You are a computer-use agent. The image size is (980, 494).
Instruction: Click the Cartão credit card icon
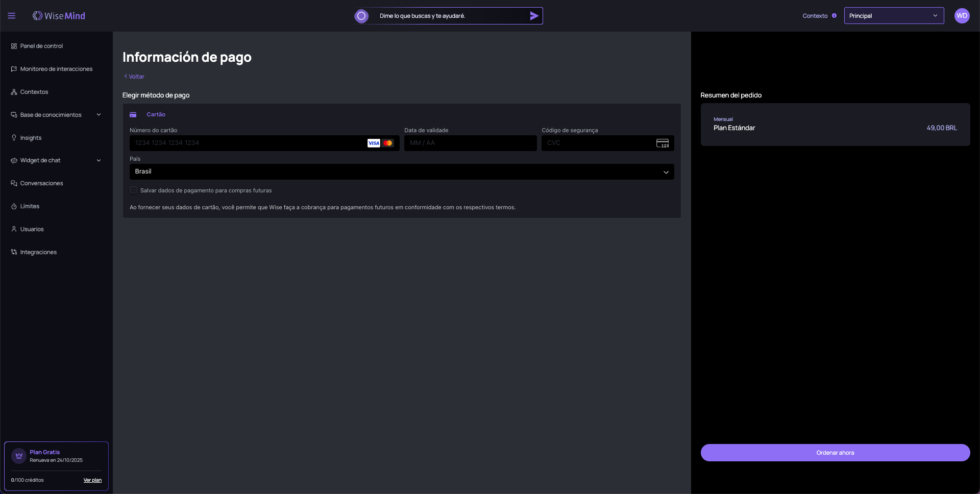coord(133,115)
